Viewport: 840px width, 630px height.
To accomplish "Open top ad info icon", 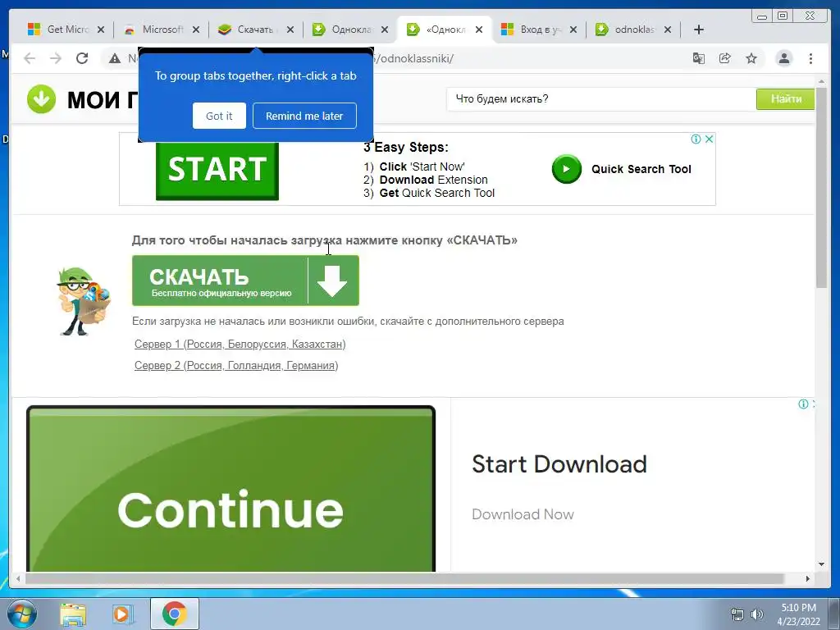I will (x=696, y=139).
